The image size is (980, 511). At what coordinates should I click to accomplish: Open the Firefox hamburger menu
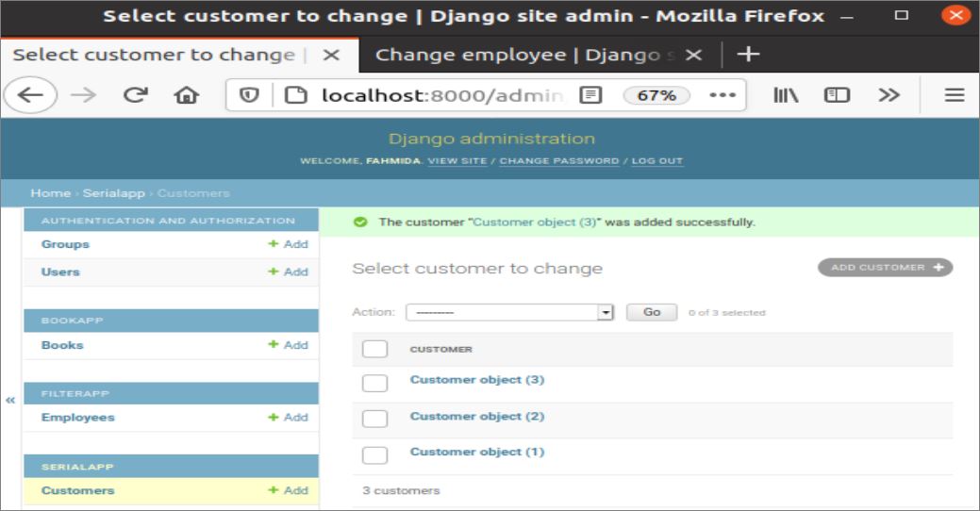tap(955, 95)
